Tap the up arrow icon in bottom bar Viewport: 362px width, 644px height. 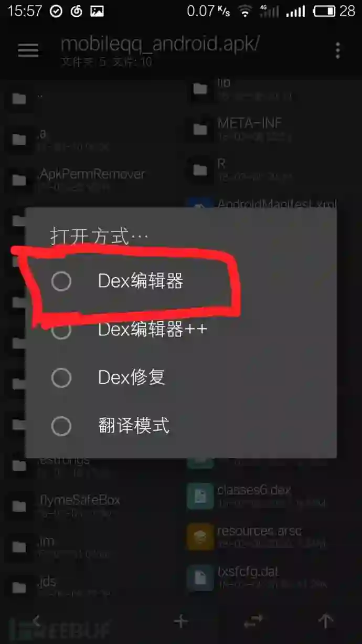pos(326,621)
